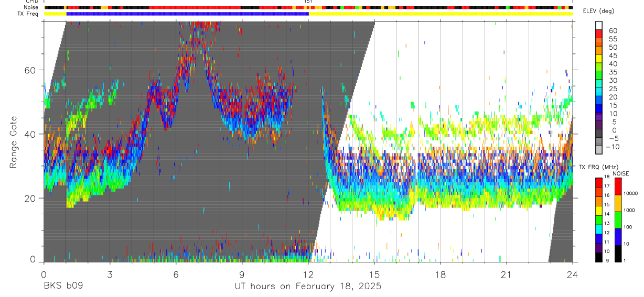The height and width of the screenshot is (297, 644).
Task: Click the "45" value on ELEV legend
Action: (613, 56)
